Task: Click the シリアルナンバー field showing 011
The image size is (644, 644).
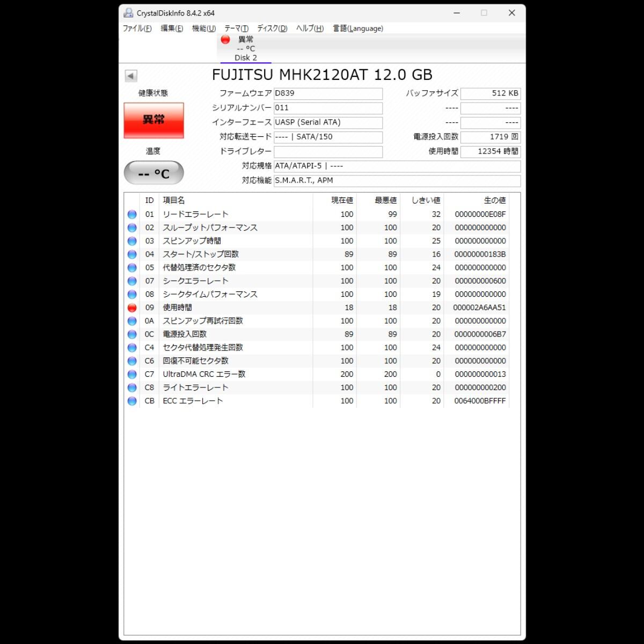Action: pos(328,108)
